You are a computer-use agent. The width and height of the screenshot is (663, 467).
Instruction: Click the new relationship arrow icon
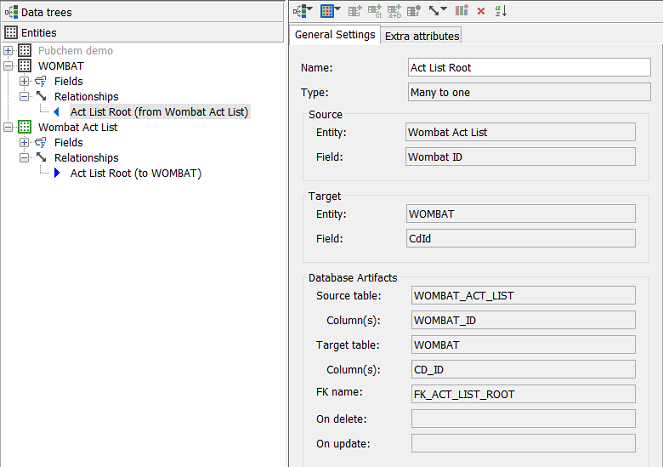tap(437, 11)
